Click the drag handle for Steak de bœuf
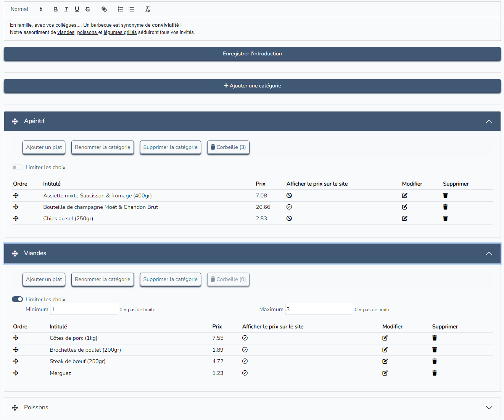Image resolution: width=504 pixels, height=420 pixels. pyautogui.click(x=16, y=361)
